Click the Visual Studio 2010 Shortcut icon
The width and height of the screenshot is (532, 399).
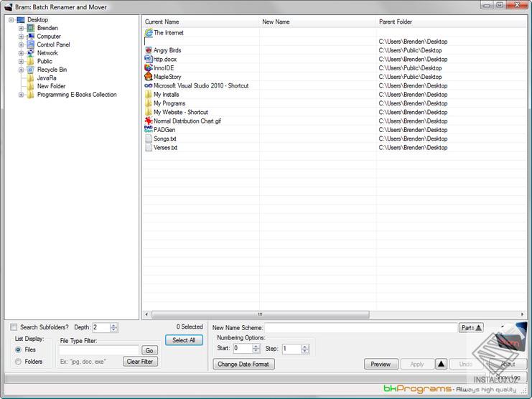click(149, 86)
